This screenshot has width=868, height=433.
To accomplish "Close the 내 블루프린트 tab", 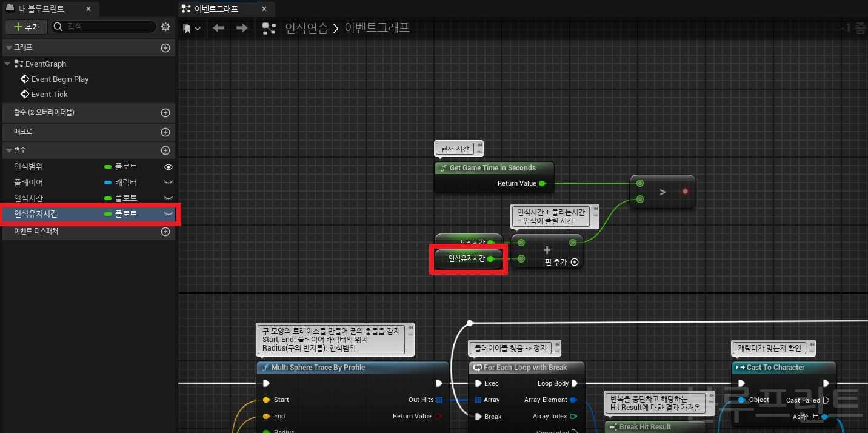I will pos(88,9).
